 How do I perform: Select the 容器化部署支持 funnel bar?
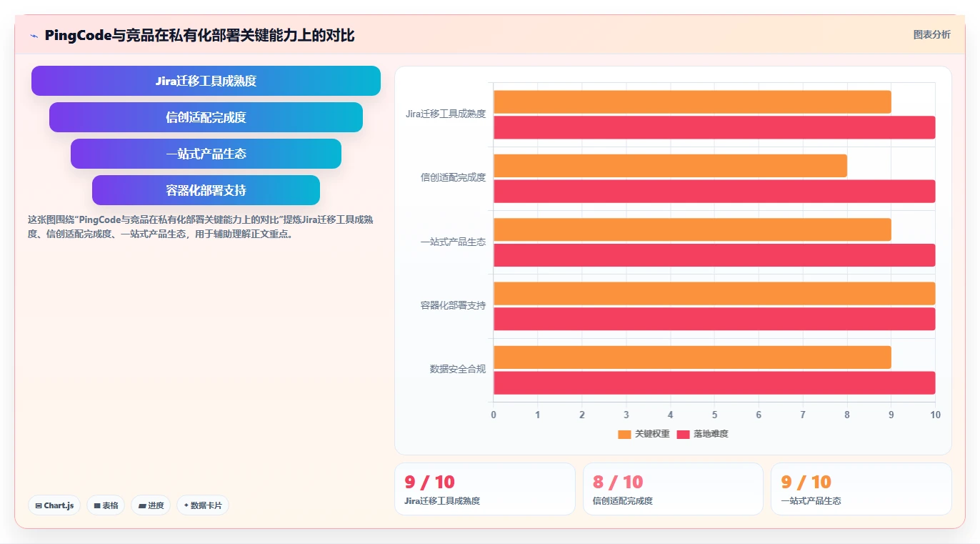coord(206,190)
